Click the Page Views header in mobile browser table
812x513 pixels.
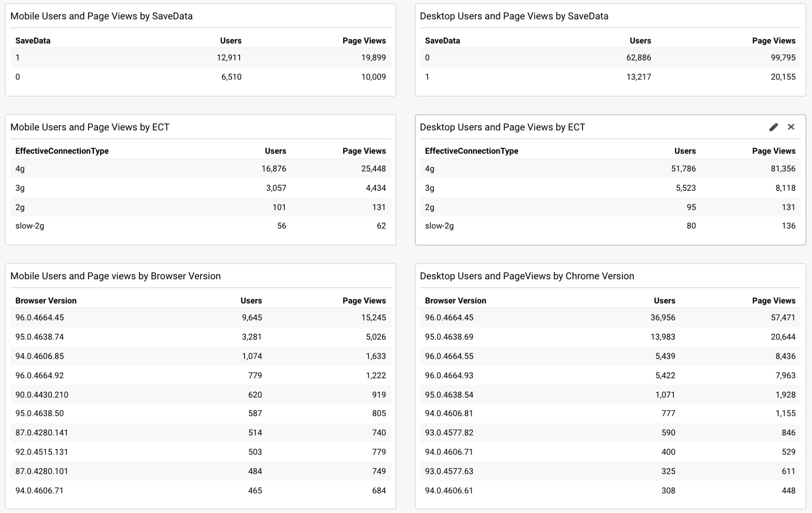tap(364, 300)
